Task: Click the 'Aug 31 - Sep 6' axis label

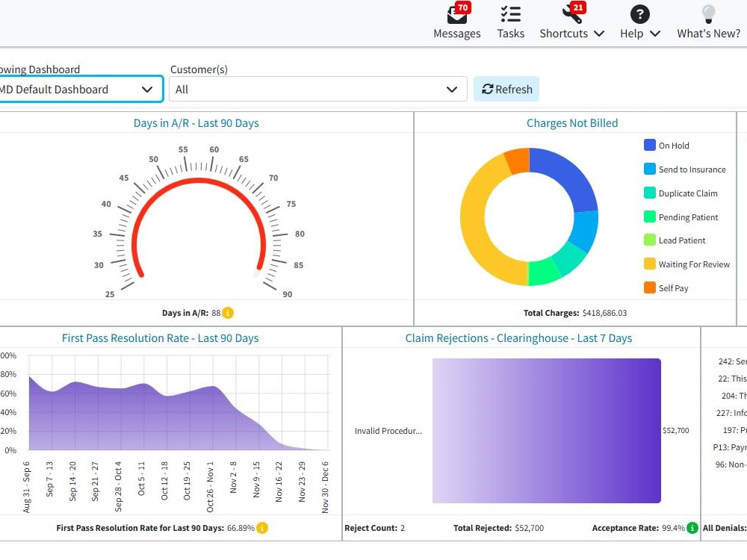Action: coord(27,487)
